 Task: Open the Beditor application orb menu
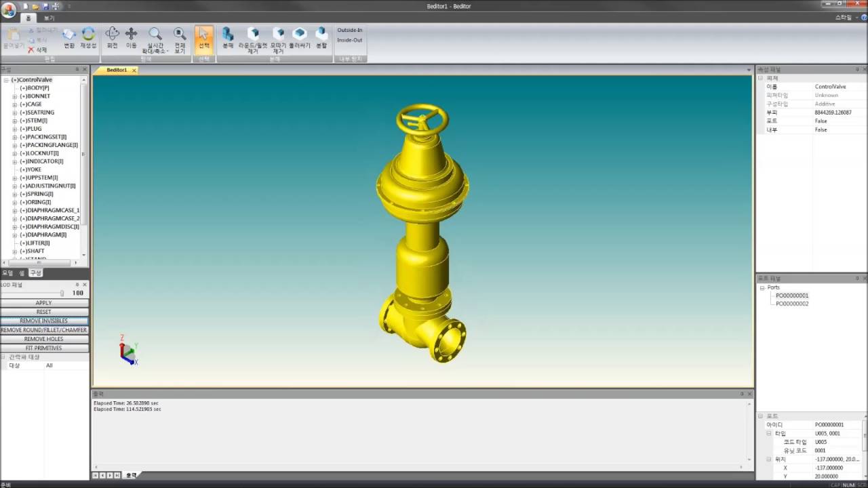pos(9,9)
